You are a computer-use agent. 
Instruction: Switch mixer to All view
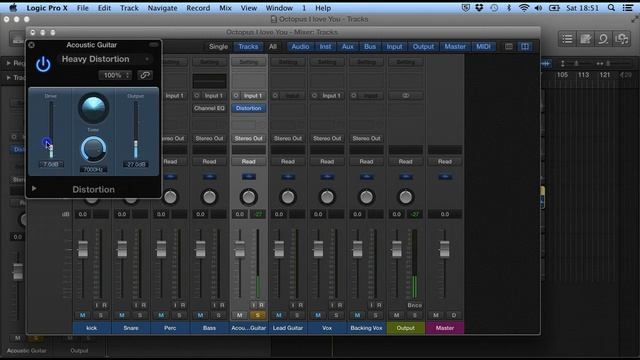click(273, 47)
